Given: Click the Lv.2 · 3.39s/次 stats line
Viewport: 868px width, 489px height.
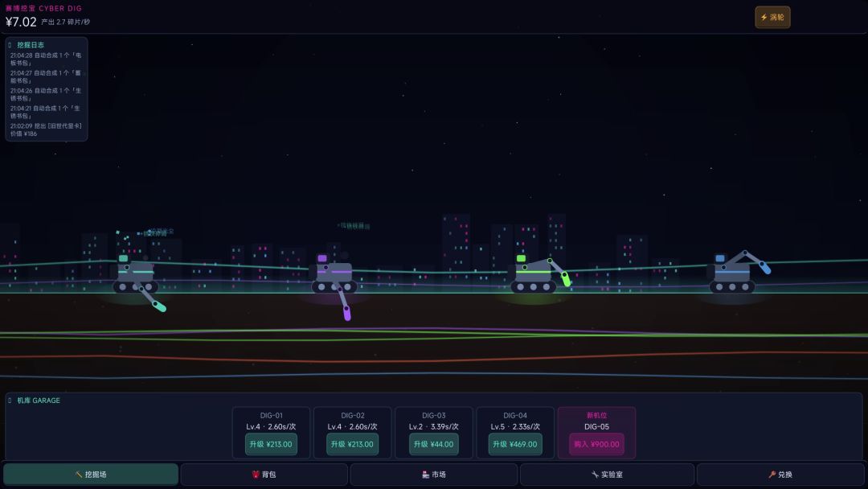Looking at the screenshot, I should coord(433,426).
